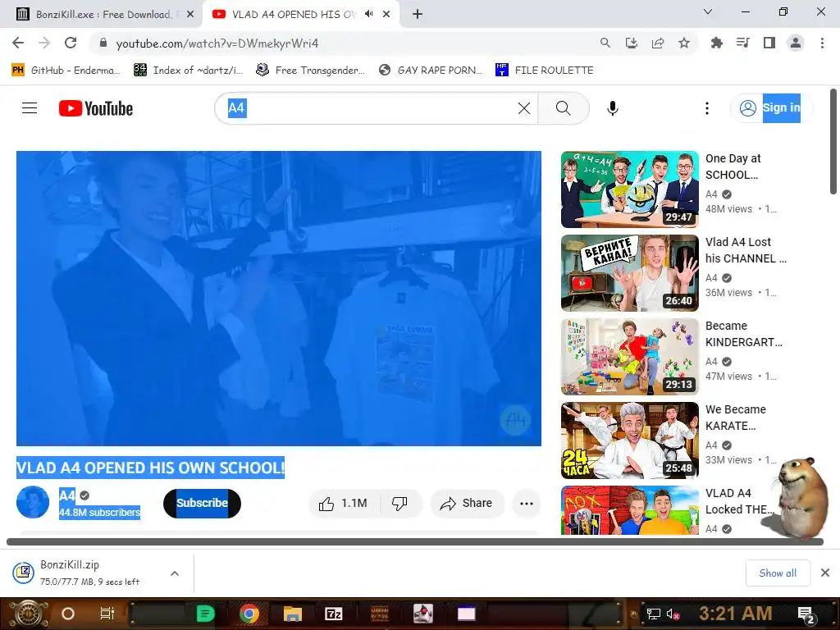840x630 pixels.
Task: Open A4 channel avatar
Action: tap(33, 503)
